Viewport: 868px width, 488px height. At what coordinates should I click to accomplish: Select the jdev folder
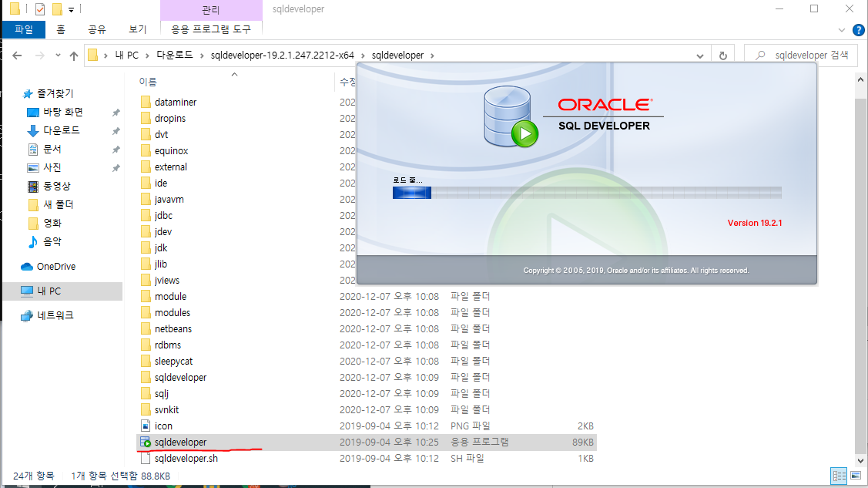[x=163, y=231]
